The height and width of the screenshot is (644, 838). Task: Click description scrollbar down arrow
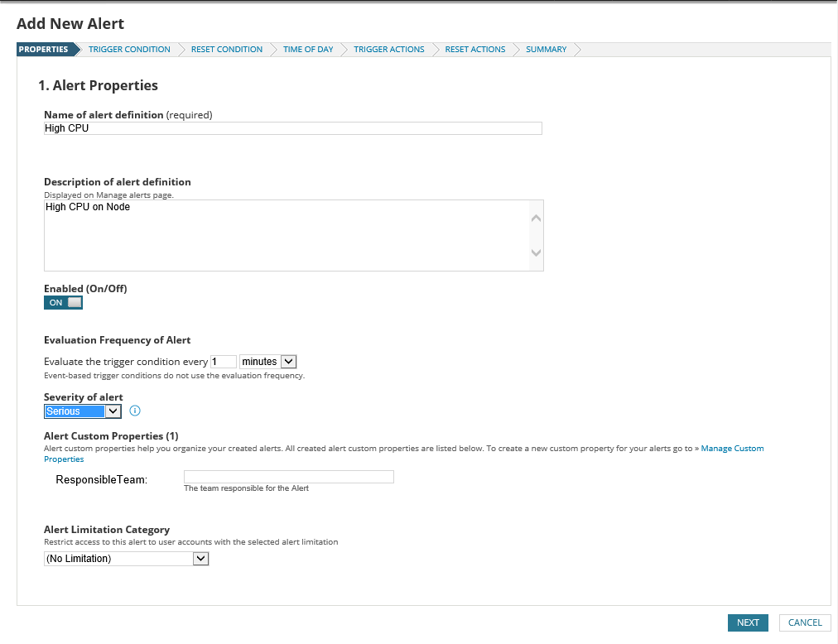(x=536, y=252)
